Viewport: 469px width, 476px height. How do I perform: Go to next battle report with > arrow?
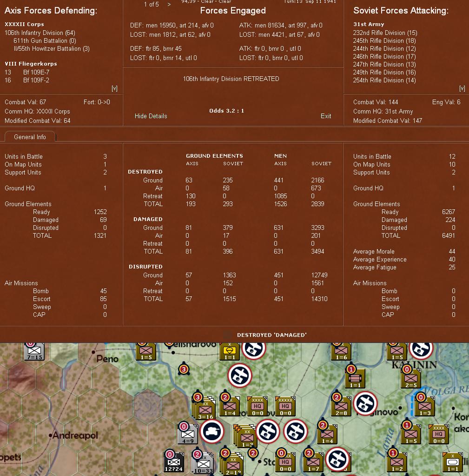169,4
